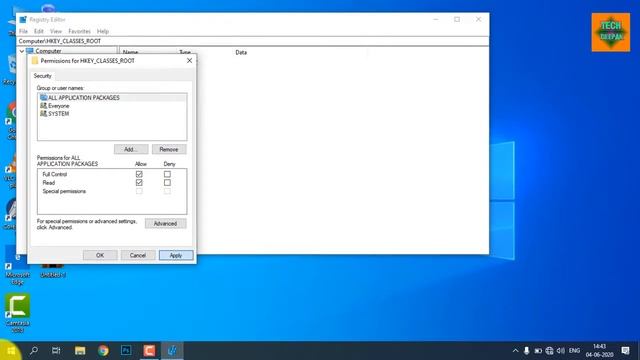Minimize the Registry Editor window
Screen dimensions: 640x360
[436, 19]
